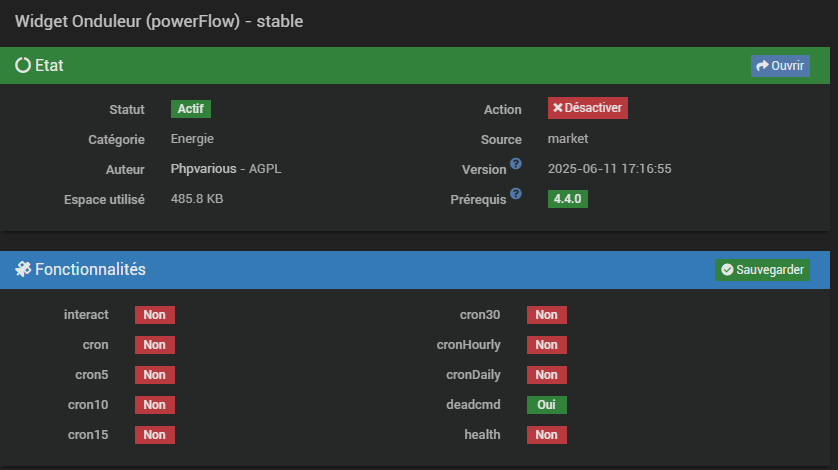The image size is (838, 470).
Task: Enable the cron30 functionality
Action: pyautogui.click(x=547, y=315)
